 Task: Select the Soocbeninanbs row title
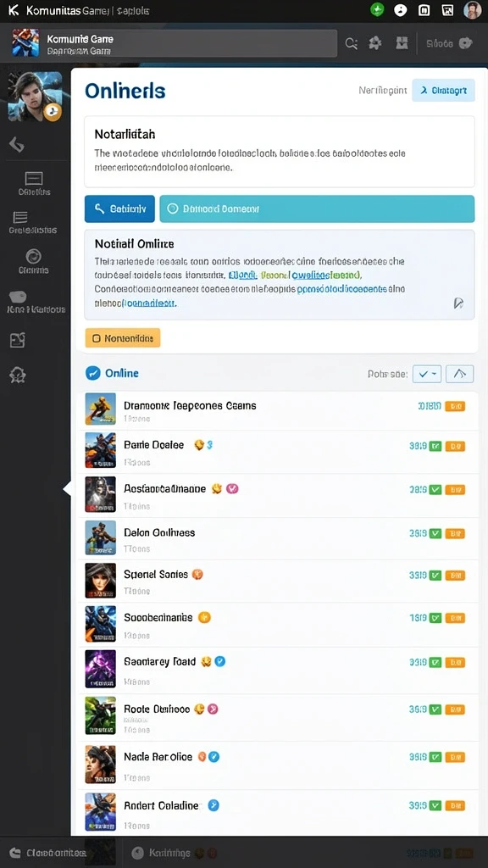158,617
